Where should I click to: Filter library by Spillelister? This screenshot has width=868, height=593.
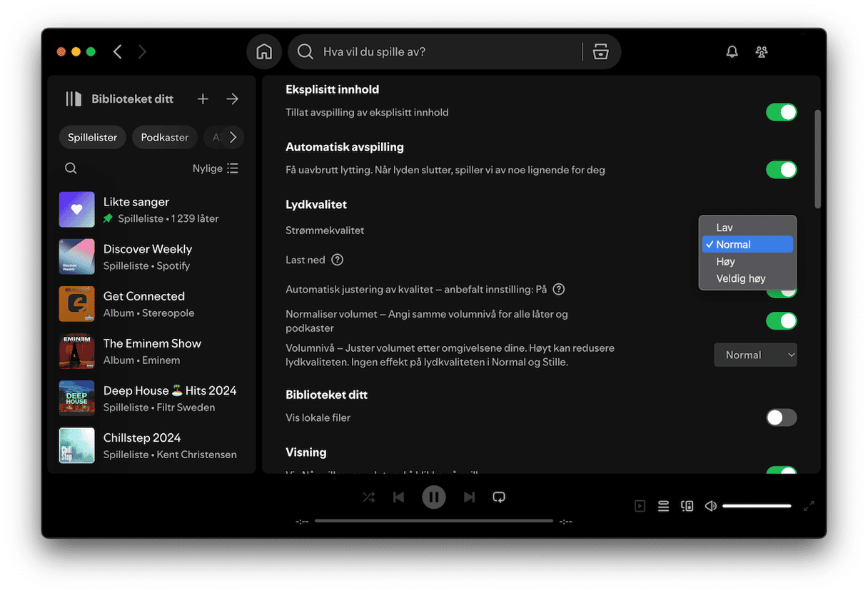click(93, 137)
